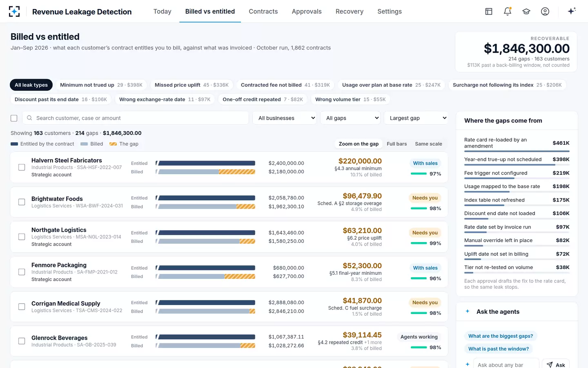The height and width of the screenshot is (368, 588).
Task: Click the Ask button
Action: click(x=556, y=364)
